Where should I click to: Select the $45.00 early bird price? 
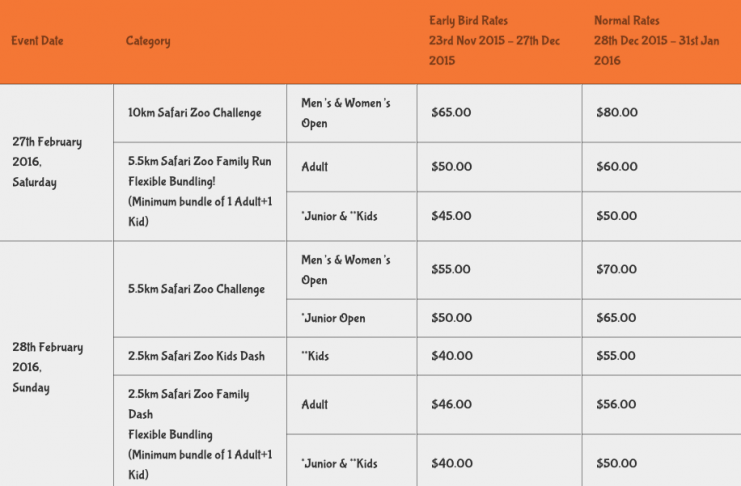point(451,216)
